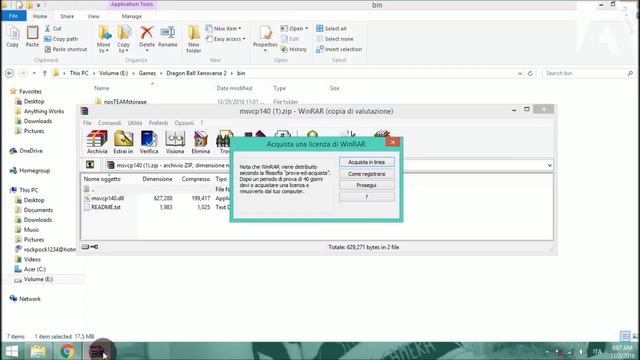Image resolution: width=640 pixels, height=360 pixels.
Task: Switch to the Manage ribbon tab
Action: tap(131, 16)
